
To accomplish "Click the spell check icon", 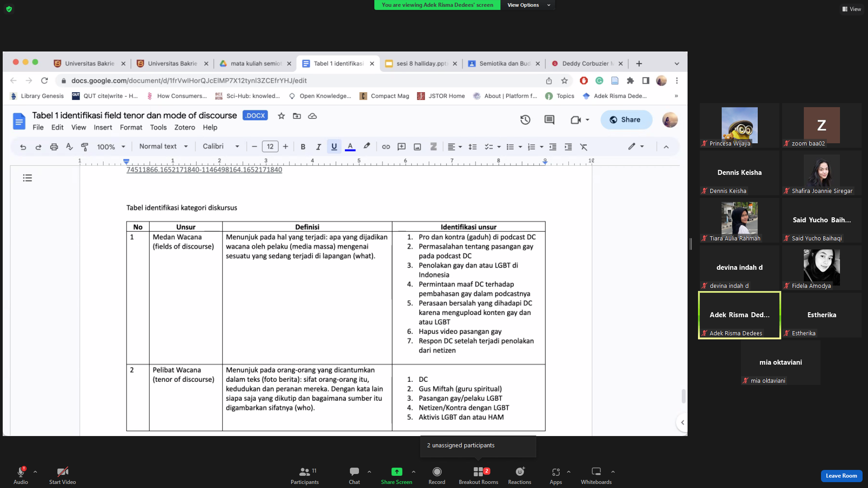I will [69, 147].
